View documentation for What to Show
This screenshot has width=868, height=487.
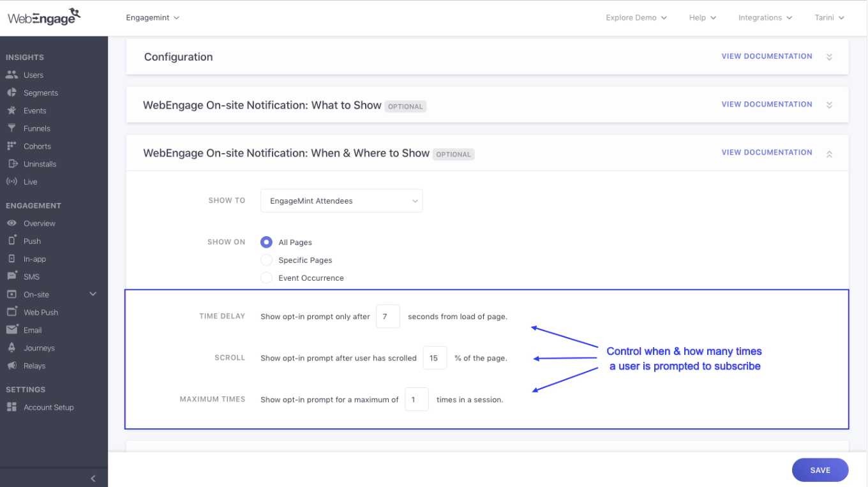click(x=767, y=104)
